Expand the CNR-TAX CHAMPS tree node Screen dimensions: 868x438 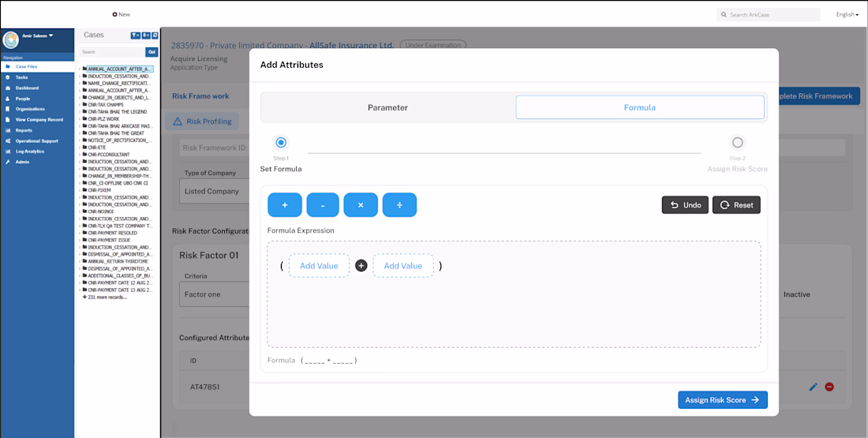click(x=80, y=105)
